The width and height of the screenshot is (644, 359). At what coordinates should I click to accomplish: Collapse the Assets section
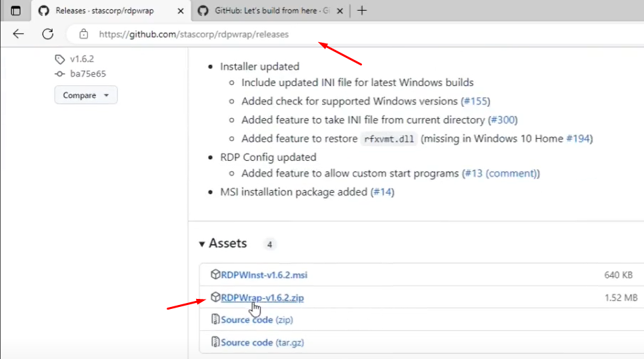(x=223, y=244)
